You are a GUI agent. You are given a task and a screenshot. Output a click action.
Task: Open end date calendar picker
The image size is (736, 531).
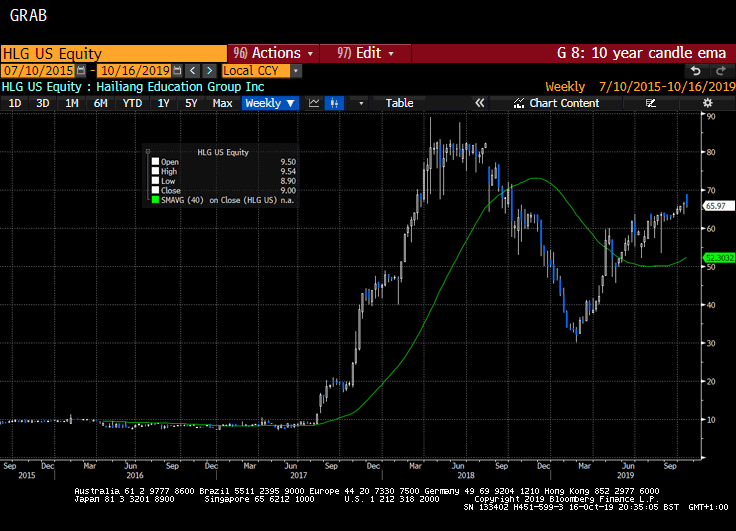(x=177, y=71)
